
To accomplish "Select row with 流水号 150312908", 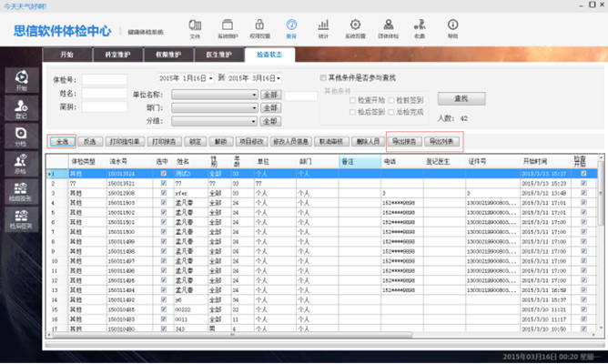I will 322,193.
